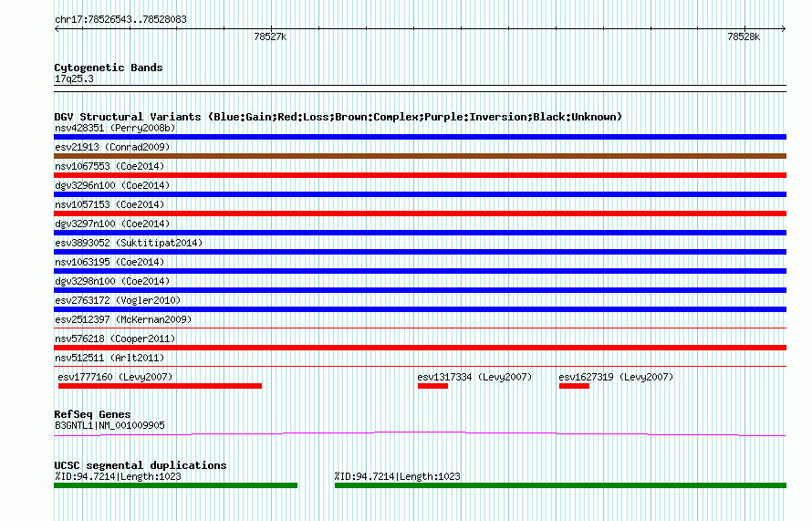812x521 pixels.
Task: Click the chr17:78526543..78528083 coordinate text
Action: (120, 19)
